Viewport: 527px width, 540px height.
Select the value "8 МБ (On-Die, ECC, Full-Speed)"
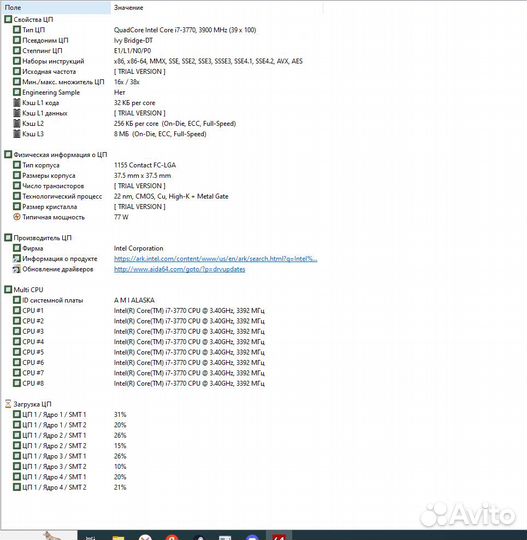pyautogui.click(x=160, y=134)
